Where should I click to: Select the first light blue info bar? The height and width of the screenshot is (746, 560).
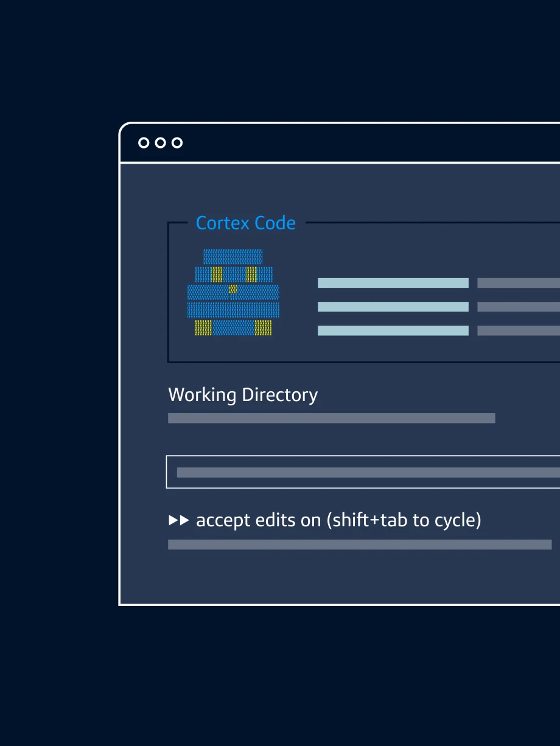393,283
